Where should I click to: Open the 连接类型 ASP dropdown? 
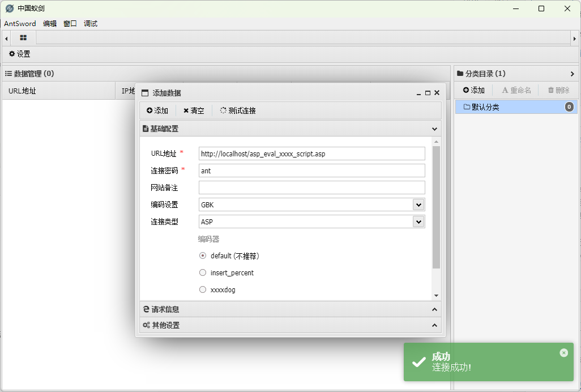(x=418, y=221)
